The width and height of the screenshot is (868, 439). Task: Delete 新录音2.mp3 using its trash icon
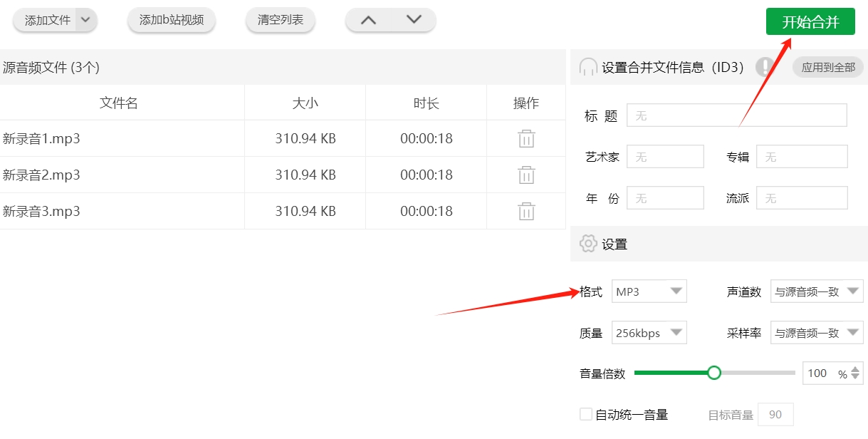(x=526, y=175)
